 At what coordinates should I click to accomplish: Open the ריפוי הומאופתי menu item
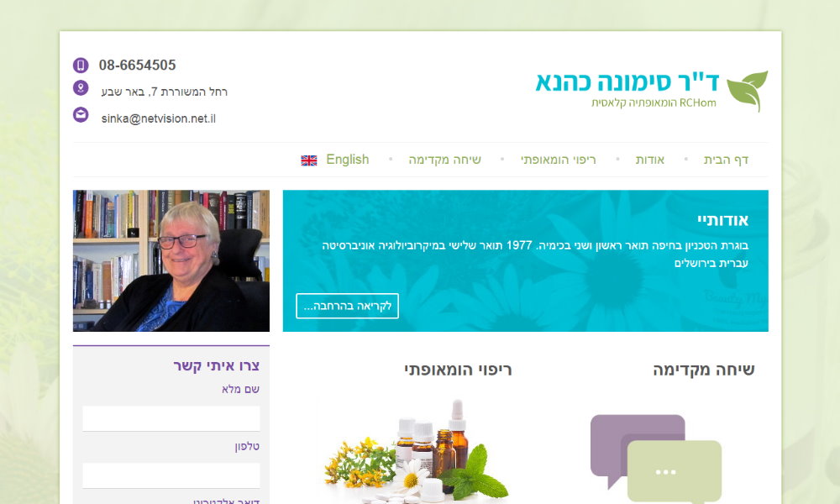[559, 160]
